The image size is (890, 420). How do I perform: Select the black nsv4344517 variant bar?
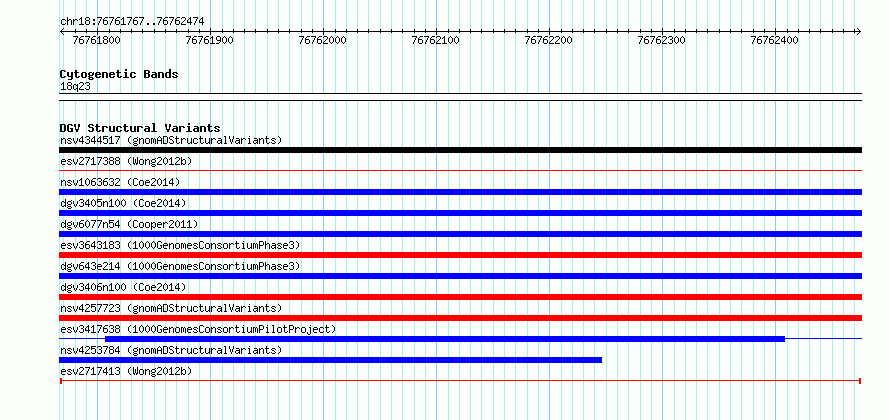(x=460, y=150)
